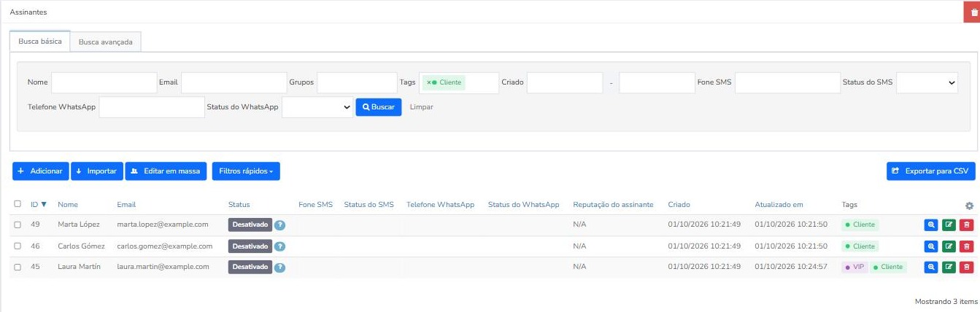This screenshot has height=312, width=980.
Task: Edit subscriber Marta López
Action: tap(949, 226)
